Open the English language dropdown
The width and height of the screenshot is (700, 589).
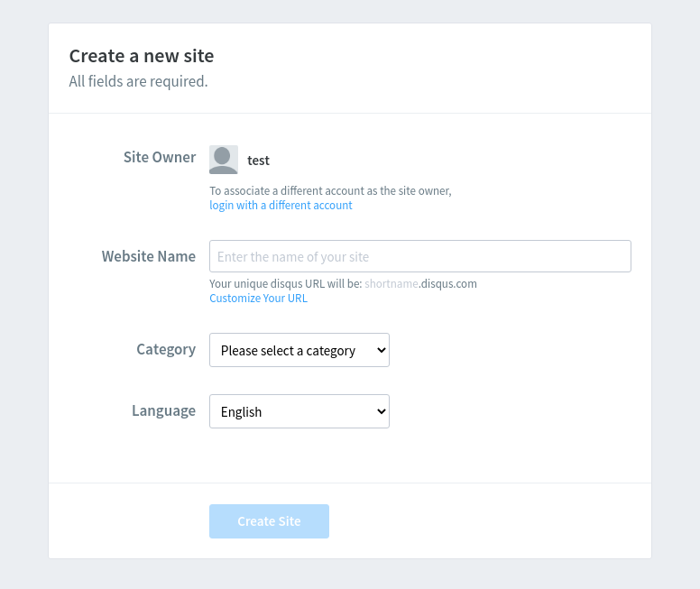coord(299,411)
